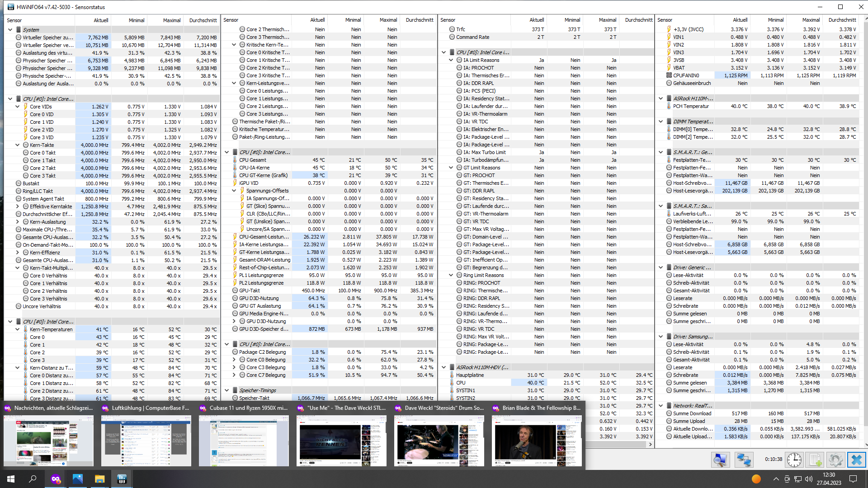Image resolution: width=868 pixels, height=488 pixels.
Task: Reset min/max values with clock icon
Action: tap(794, 460)
